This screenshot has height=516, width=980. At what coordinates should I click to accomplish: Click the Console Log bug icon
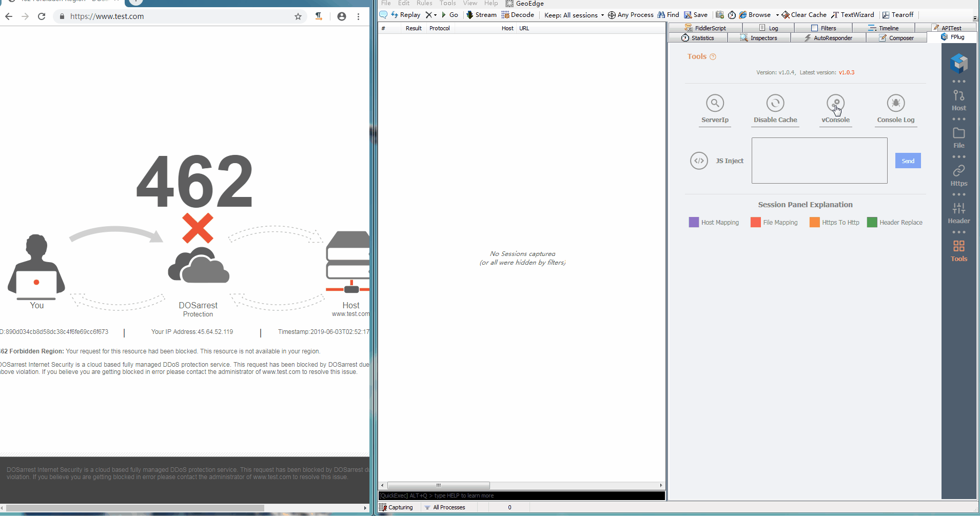point(896,103)
